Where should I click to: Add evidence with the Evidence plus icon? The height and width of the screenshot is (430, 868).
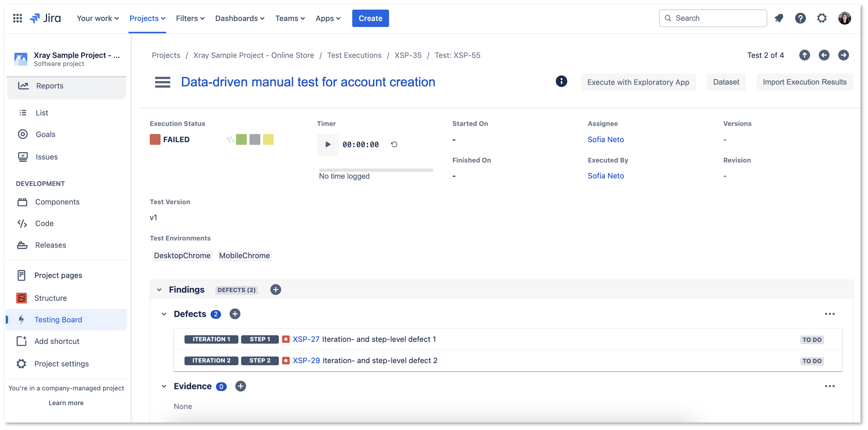pyautogui.click(x=241, y=386)
